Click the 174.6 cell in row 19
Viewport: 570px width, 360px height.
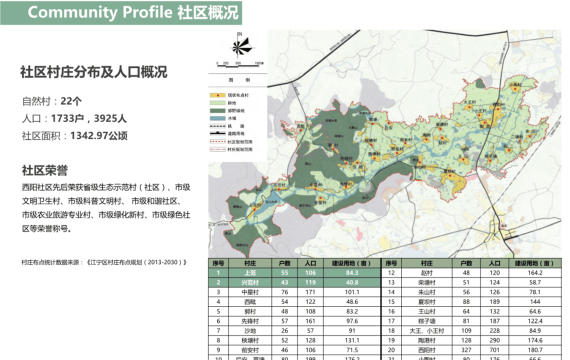point(535,340)
